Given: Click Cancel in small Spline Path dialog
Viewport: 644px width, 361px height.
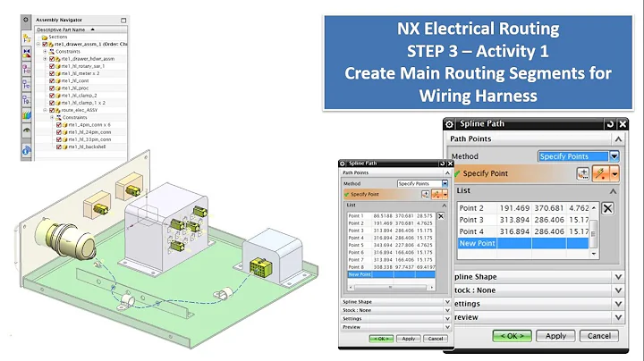Looking at the screenshot, I should pyautogui.click(x=436, y=339).
